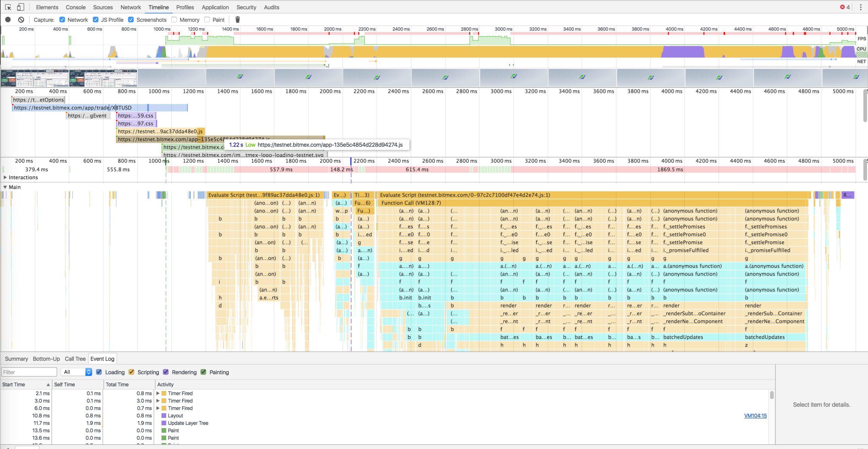Click the event log Filter field
The height and width of the screenshot is (449, 868).
(x=29, y=372)
